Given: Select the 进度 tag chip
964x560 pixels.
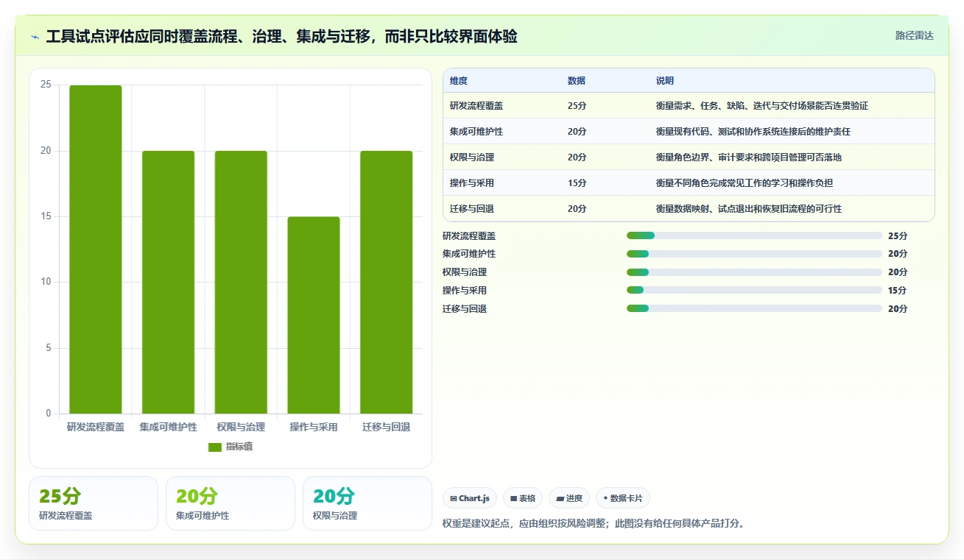Looking at the screenshot, I should click(x=569, y=498).
